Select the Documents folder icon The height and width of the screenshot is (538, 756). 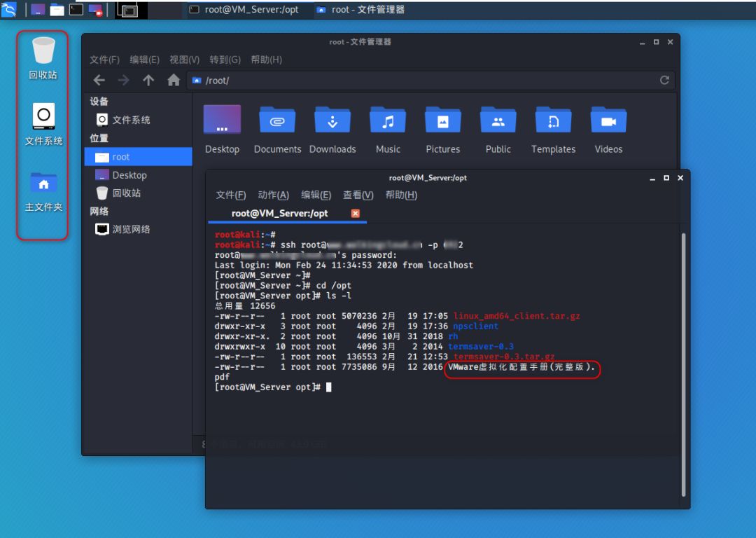click(277, 130)
